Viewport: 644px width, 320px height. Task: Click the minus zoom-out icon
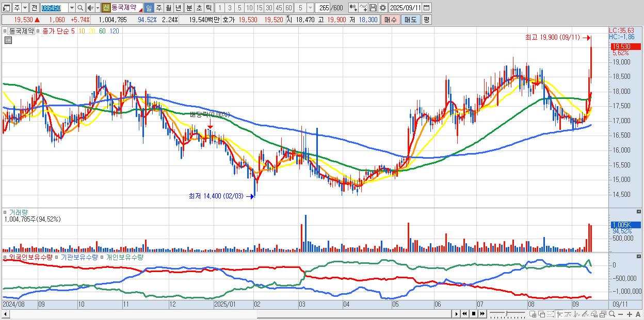pos(620,314)
